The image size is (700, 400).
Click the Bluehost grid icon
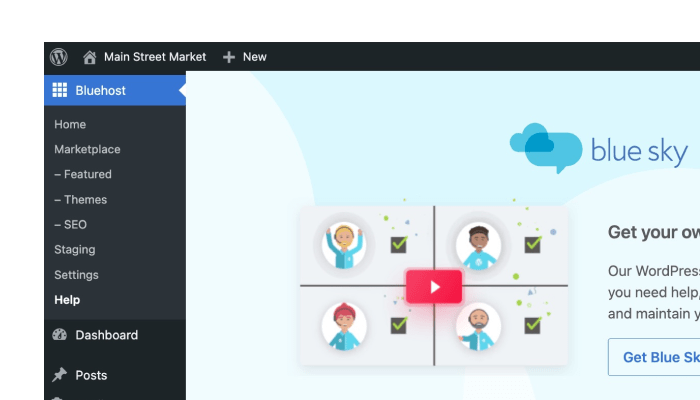(x=60, y=90)
